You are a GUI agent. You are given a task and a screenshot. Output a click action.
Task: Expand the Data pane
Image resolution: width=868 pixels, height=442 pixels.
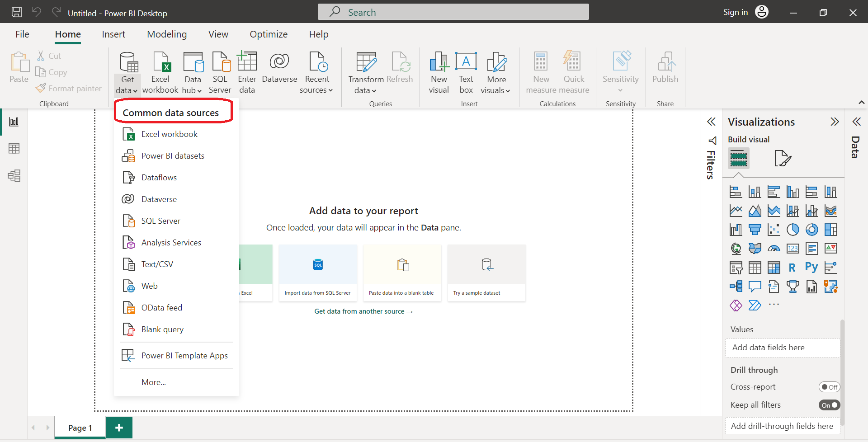click(x=856, y=122)
